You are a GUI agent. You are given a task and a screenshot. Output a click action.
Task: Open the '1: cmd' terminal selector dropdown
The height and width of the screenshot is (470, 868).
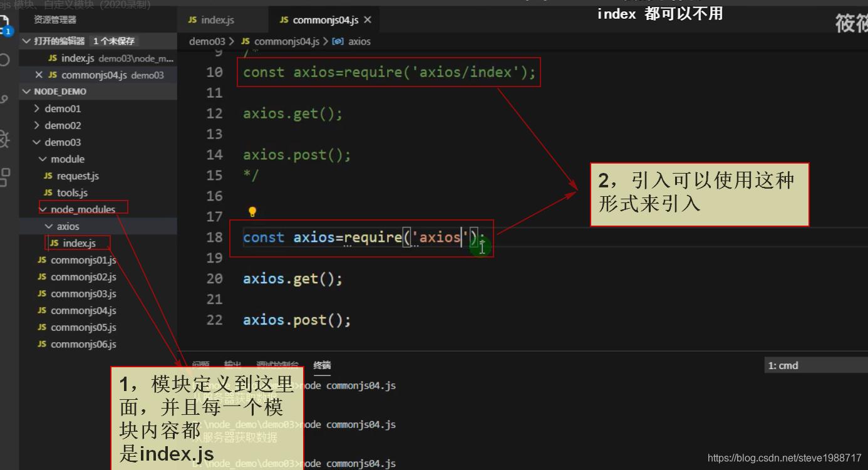tap(816, 365)
